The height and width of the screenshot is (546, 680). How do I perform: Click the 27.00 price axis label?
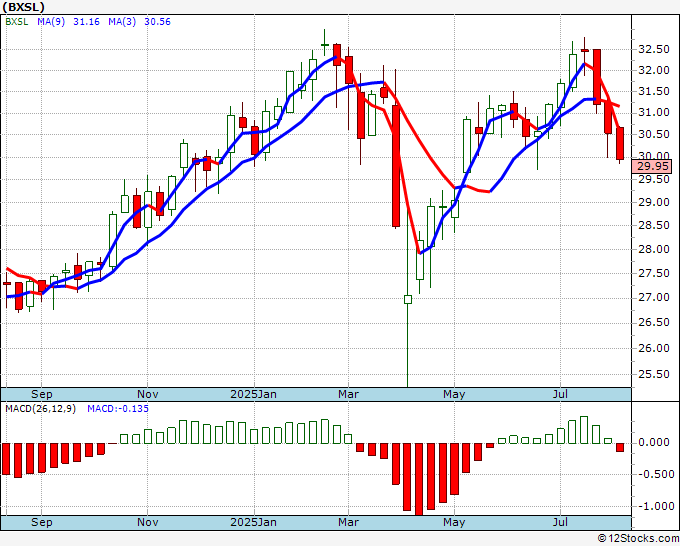(654, 298)
